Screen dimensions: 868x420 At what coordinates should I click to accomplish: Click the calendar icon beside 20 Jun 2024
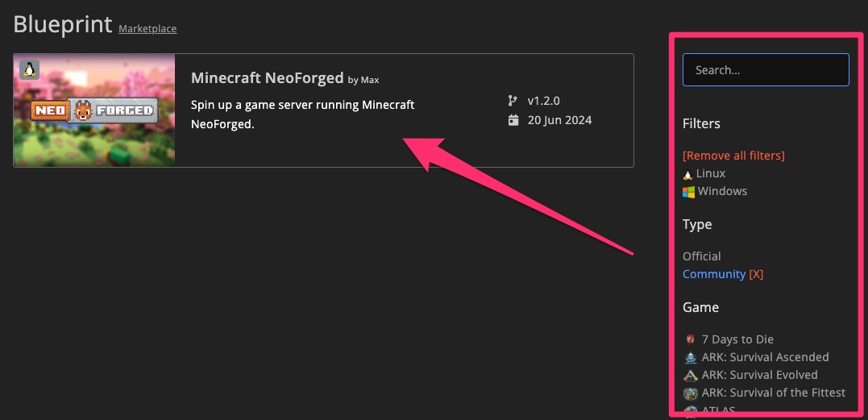click(x=513, y=120)
